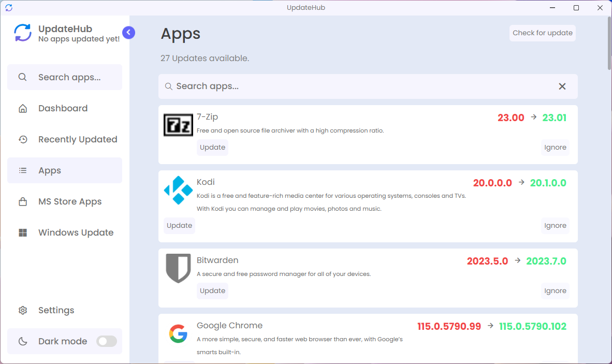Click the Apps page heading
612x364 pixels.
point(180,34)
